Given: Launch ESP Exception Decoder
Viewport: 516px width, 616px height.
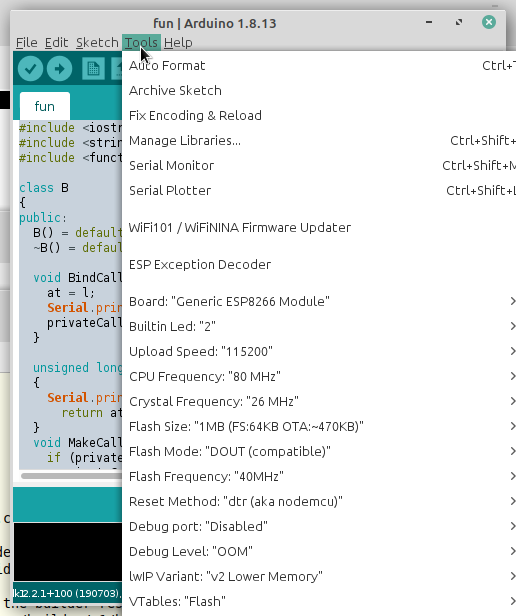Looking at the screenshot, I should [x=319, y=264].
